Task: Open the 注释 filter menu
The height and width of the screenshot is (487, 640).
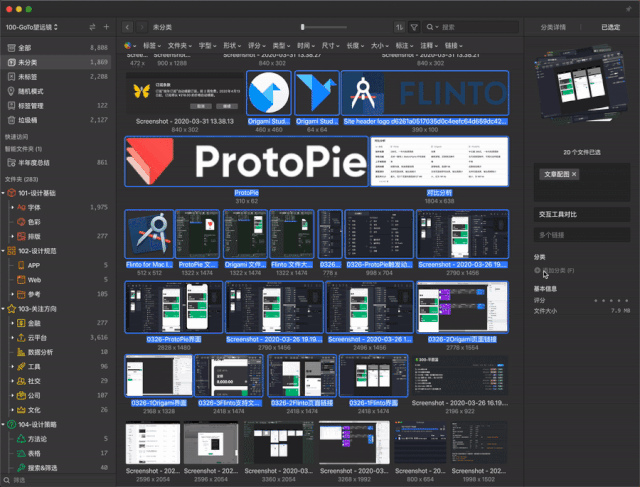Action: tap(429, 46)
